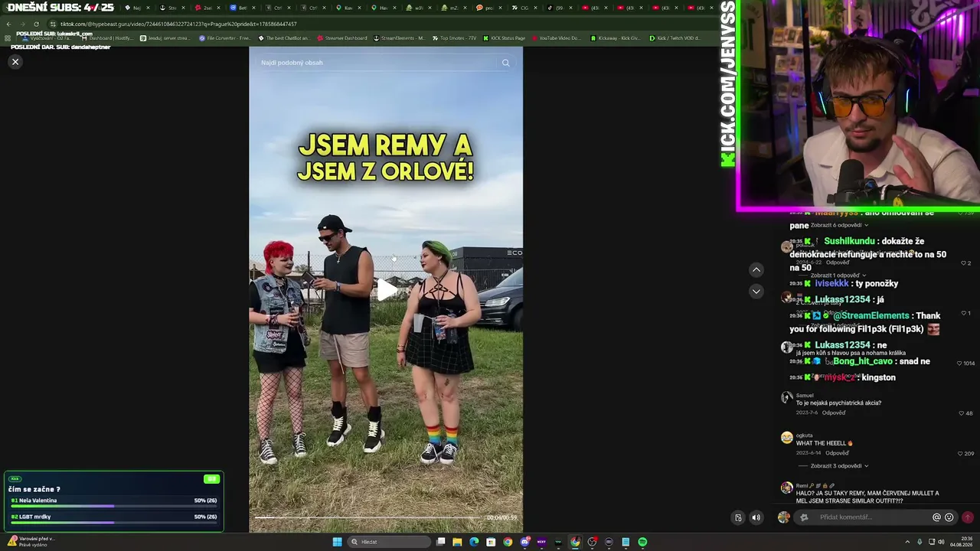Like Samuel's comment with 48 likes

pos(962,413)
